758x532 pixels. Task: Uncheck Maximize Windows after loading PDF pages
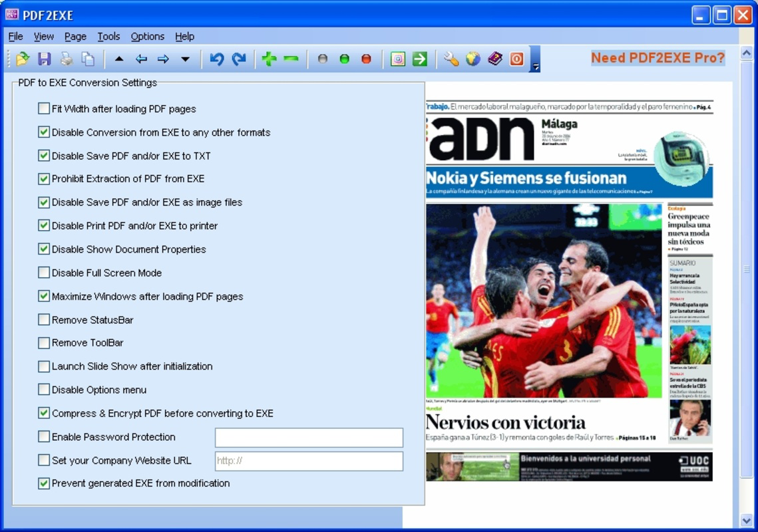click(43, 296)
